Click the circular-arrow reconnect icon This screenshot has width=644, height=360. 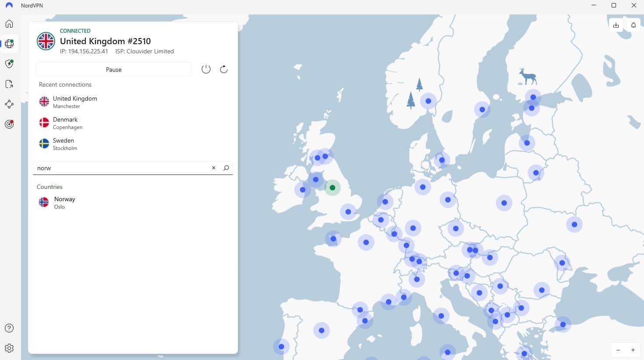point(224,69)
